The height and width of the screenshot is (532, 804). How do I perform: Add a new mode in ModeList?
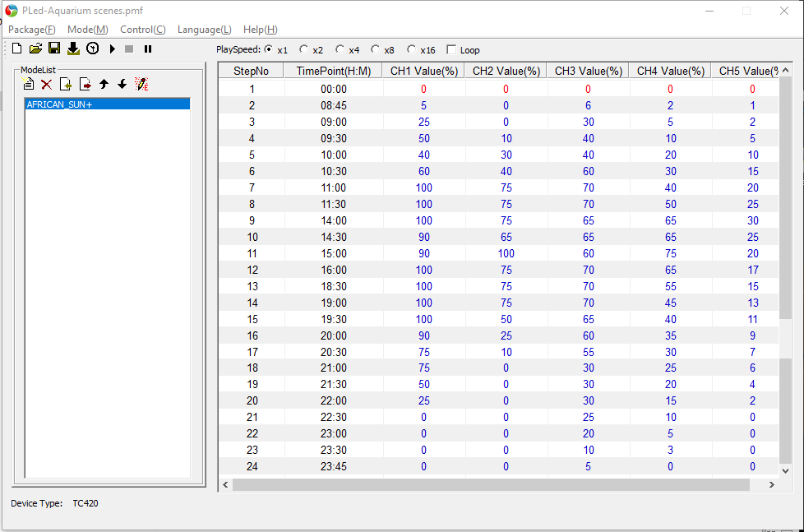coord(29,84)
